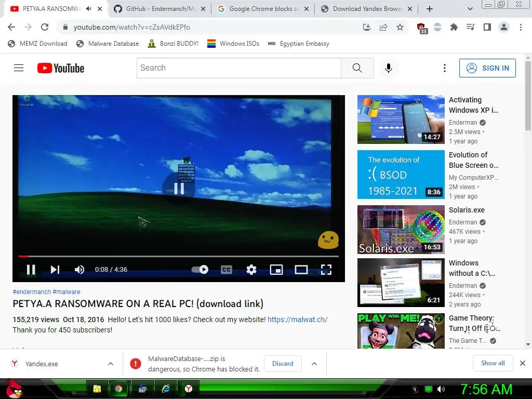The image size is (532, 399).
Task: Focus the YouTube Search field
Action: click(239, 68)
